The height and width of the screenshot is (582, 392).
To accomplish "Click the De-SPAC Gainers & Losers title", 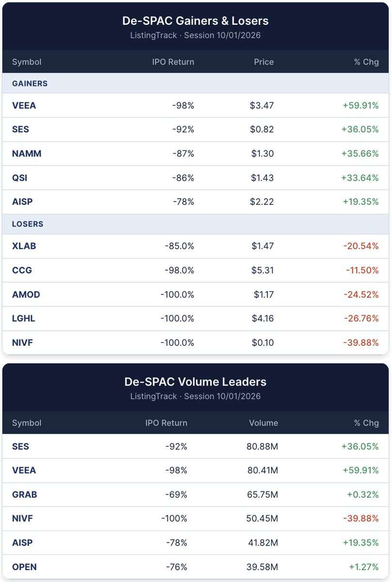I will point(195,21).
